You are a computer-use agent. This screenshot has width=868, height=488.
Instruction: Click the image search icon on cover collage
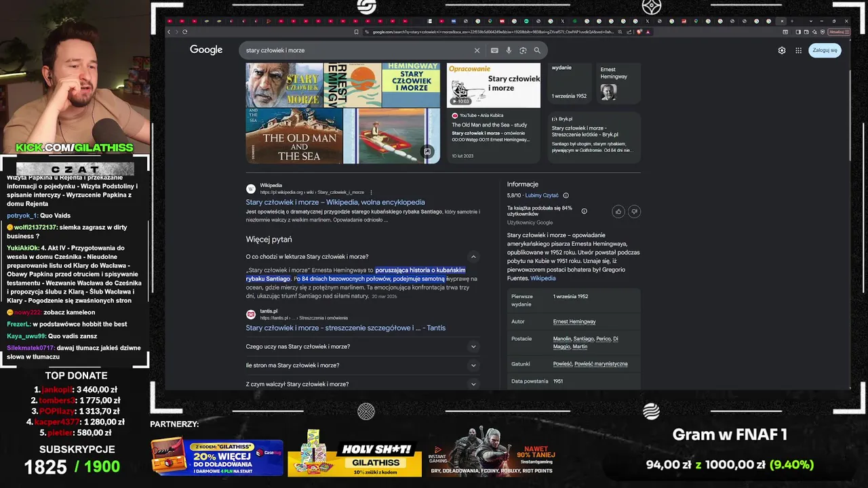pos(427,152)
